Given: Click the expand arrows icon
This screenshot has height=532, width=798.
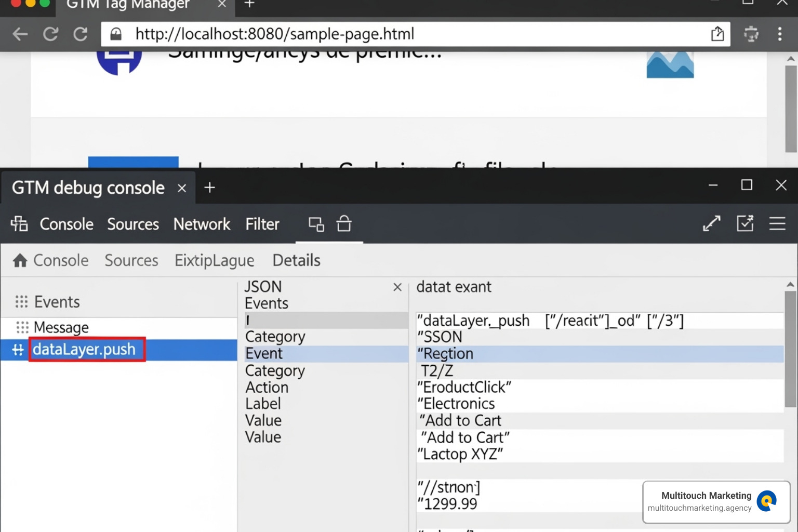Looking at the screenshot, I should click(x=711, y=224).
